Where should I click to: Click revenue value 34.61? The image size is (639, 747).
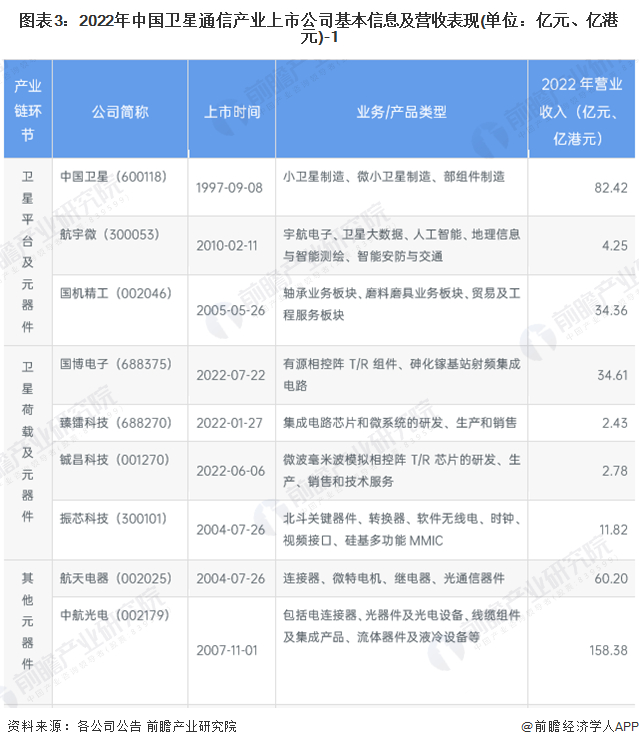coord(612,375)
